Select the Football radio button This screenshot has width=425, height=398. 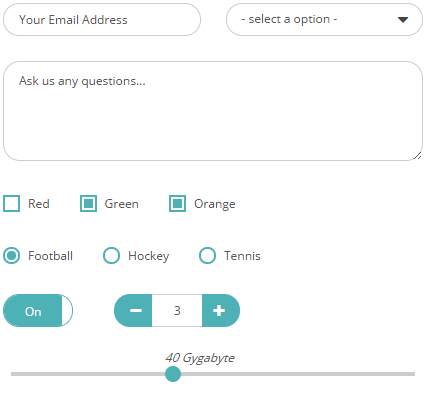click(12, 256)
